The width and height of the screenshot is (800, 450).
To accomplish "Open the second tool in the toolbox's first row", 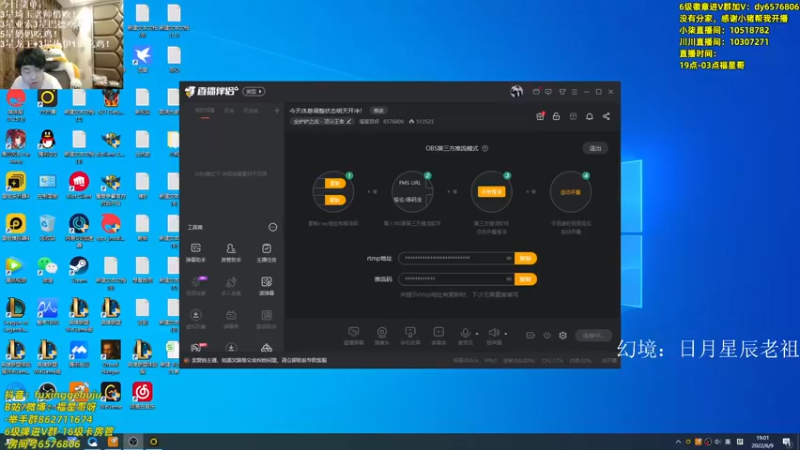I will [x=231, y=253].
